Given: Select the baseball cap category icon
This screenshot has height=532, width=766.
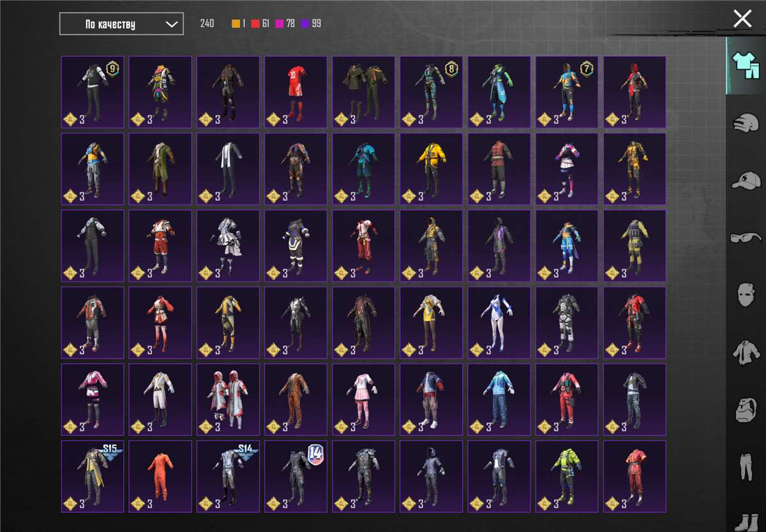Looking at the screenshot, I should pos(745,180).
